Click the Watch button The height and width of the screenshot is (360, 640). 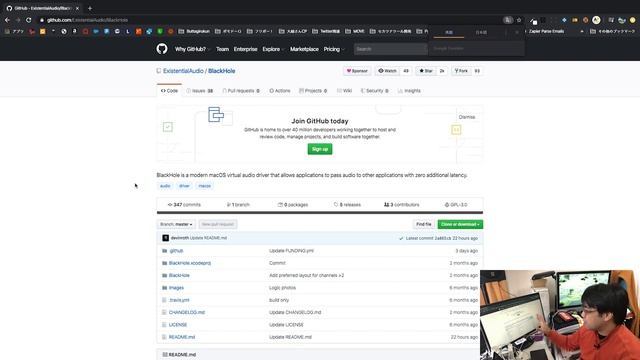[387, 71]
